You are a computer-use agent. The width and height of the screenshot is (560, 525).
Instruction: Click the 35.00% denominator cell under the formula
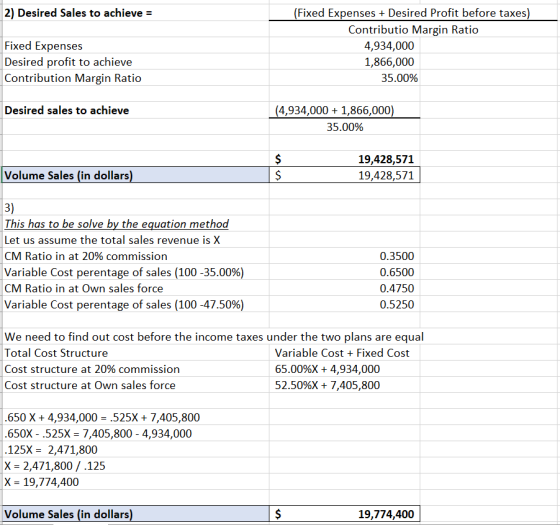pyautogui.click(x=345, y=127)
